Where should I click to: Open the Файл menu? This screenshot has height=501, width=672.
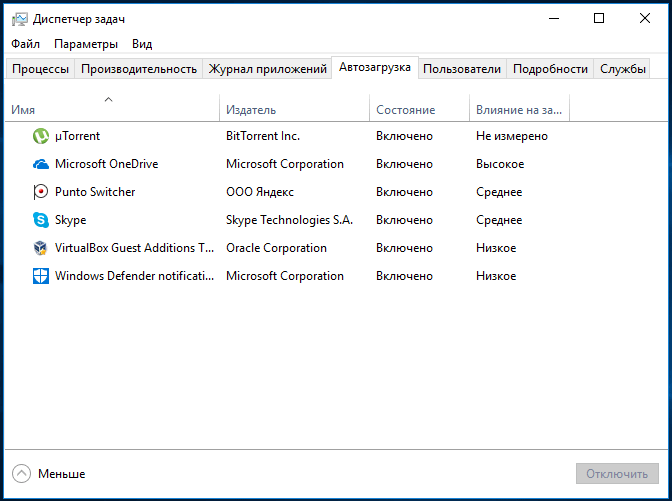25,44
